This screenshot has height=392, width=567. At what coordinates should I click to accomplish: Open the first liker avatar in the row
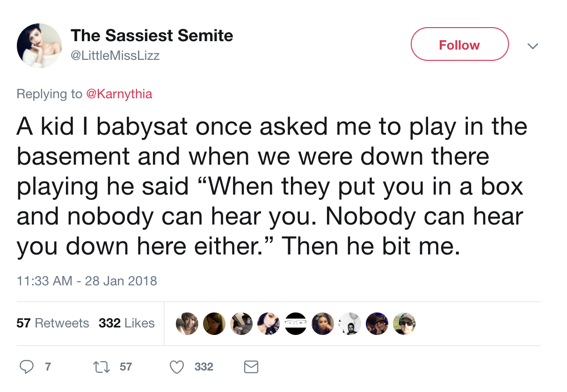tap(187, 324)
